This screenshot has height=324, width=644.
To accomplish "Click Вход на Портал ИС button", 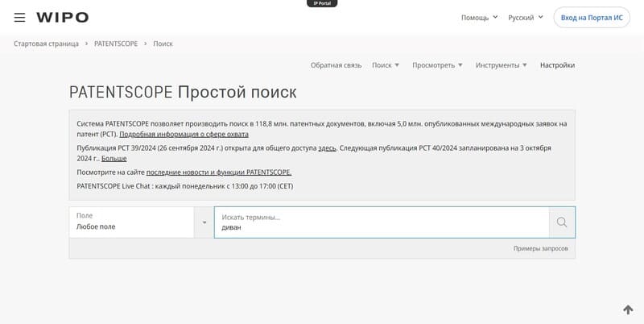I will click(x=592, y=17).
